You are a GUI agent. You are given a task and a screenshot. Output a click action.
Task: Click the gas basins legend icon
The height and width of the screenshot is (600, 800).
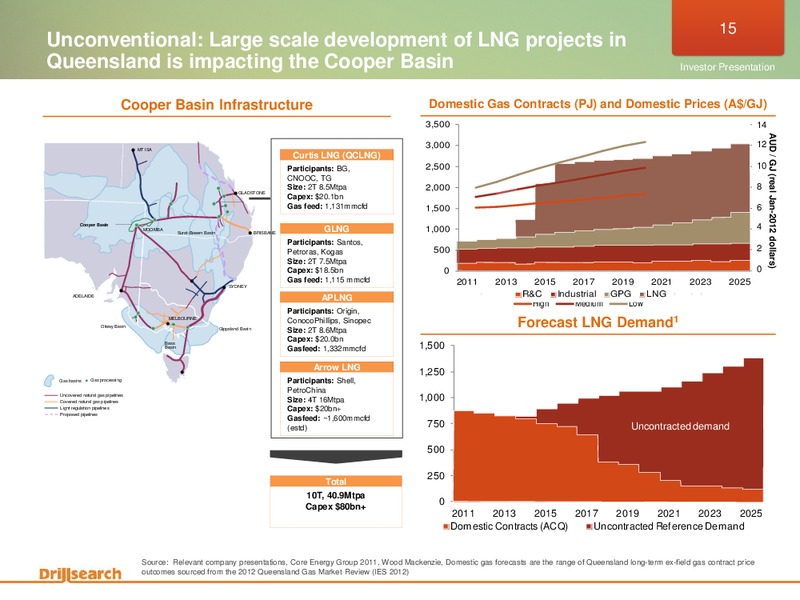tap(49, 381)
